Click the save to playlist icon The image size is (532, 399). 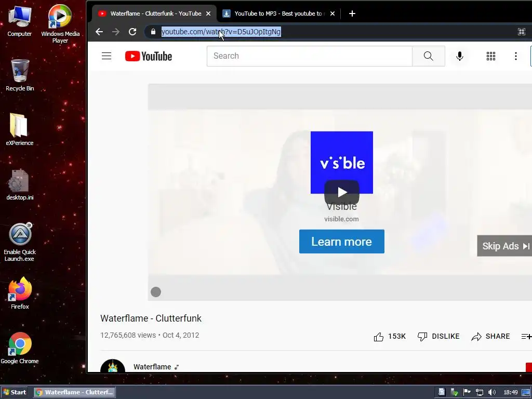[526, 336]
